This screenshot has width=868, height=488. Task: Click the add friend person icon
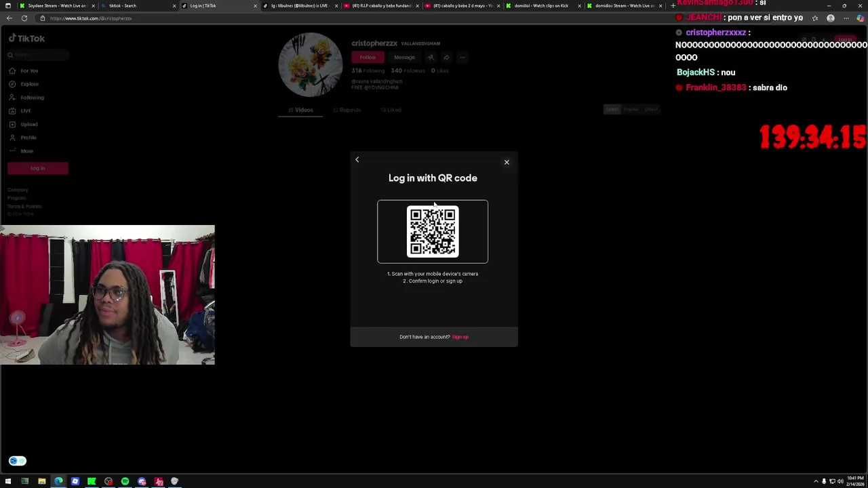point(431,58)
